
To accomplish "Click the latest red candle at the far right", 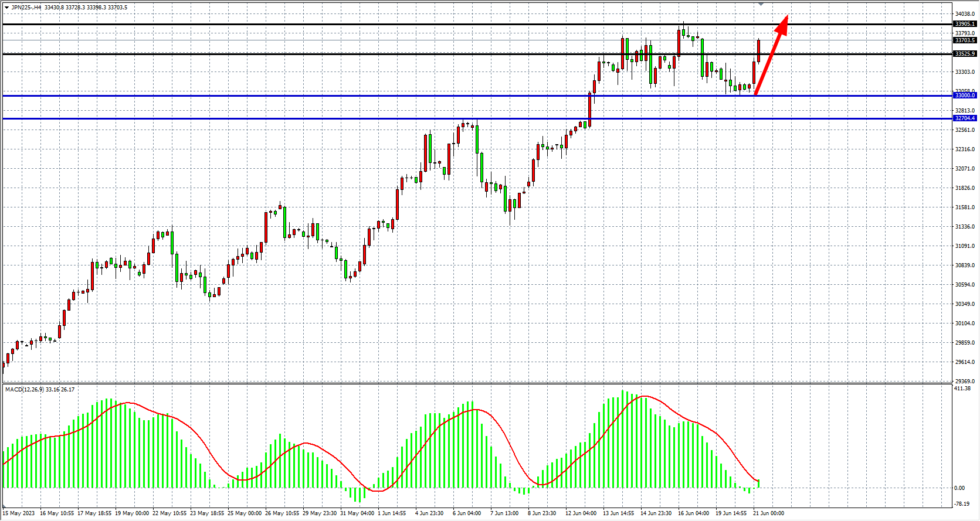I will pyautogui.click(x=759, y=51).
